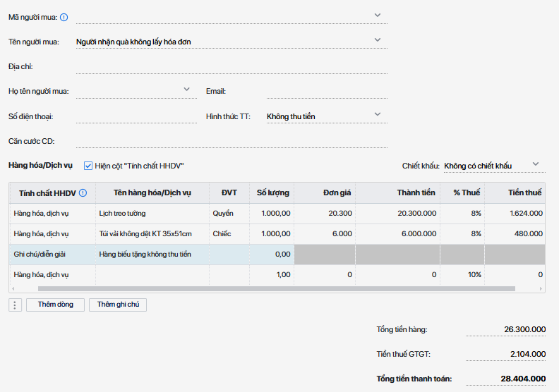Click the Căn cước CD input field

pyautogui.click(x=232, y=141)
